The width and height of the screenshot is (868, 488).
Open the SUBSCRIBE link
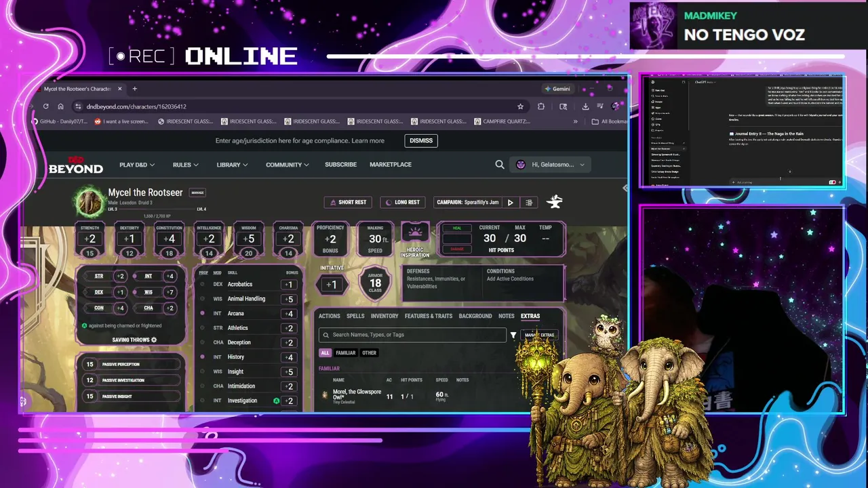coord(340,165)
